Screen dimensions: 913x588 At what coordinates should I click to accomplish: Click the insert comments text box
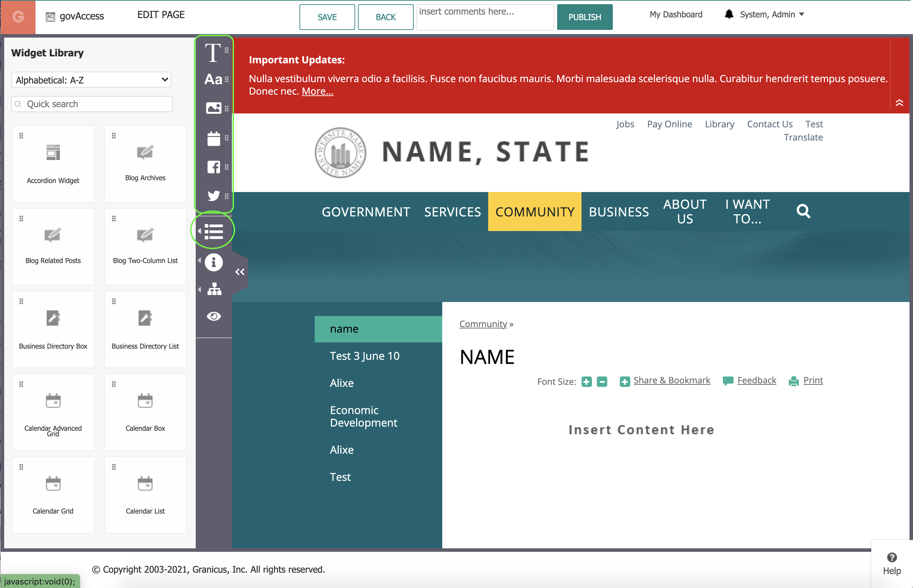(x=485, y=17)
